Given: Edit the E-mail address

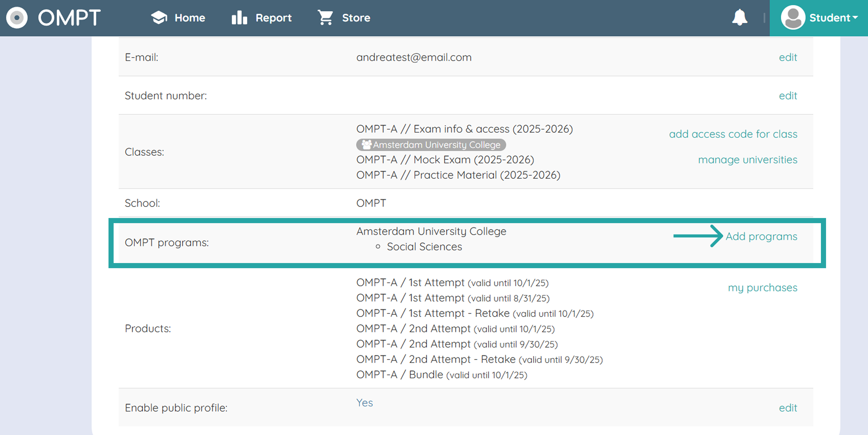Looking at the screenshot, I should click(x=788, y=57).
